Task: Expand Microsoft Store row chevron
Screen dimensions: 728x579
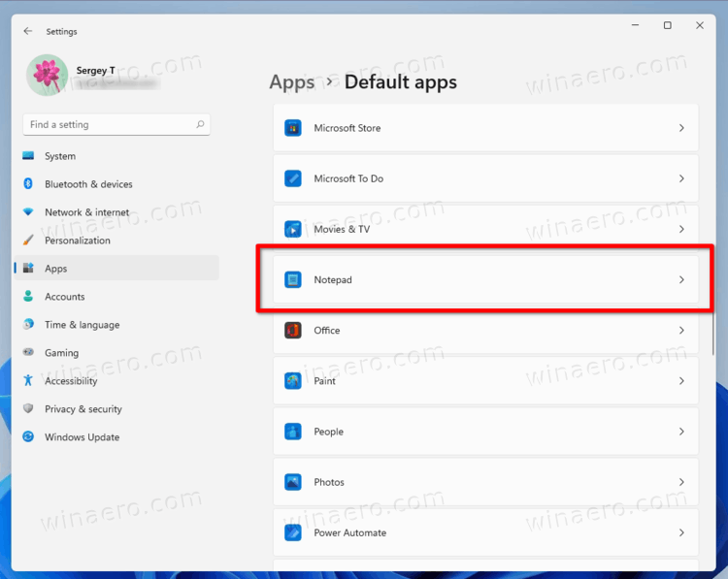Action: point(681,128)
